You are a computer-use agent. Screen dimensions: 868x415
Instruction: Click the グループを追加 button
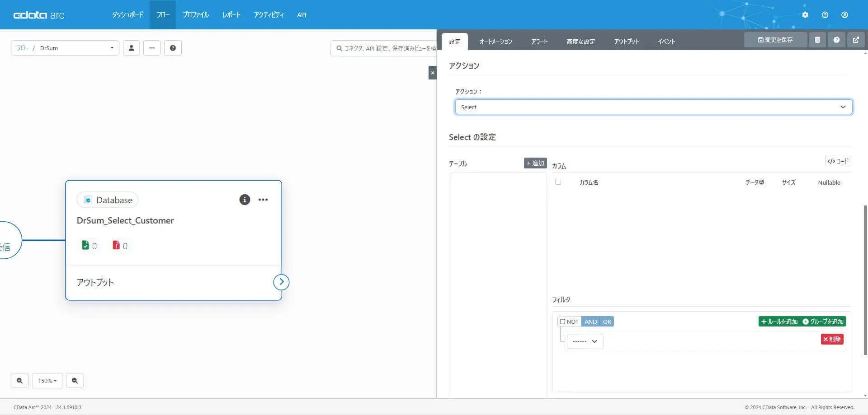click(x=823, y=322)
